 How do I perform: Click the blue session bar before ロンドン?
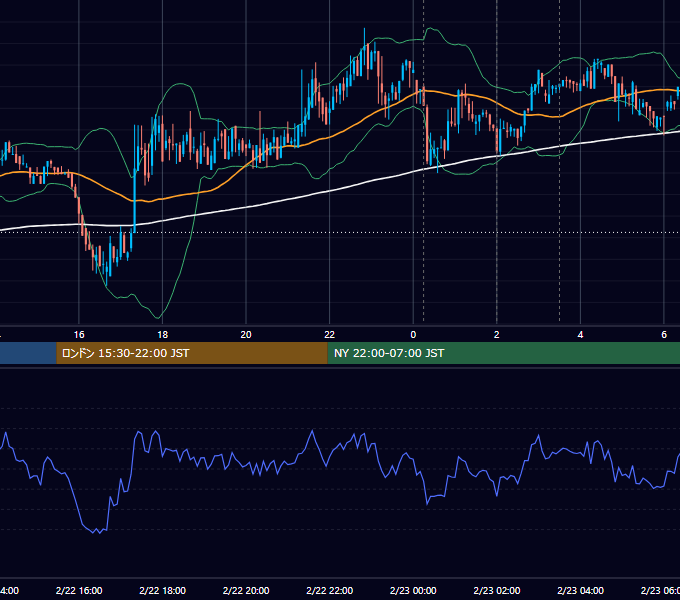(28, 353)
